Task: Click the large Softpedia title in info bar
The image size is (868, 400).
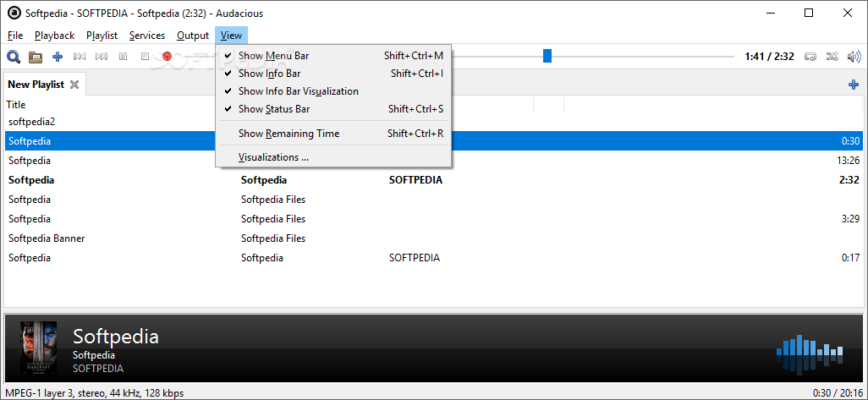Action: point(116,337)
